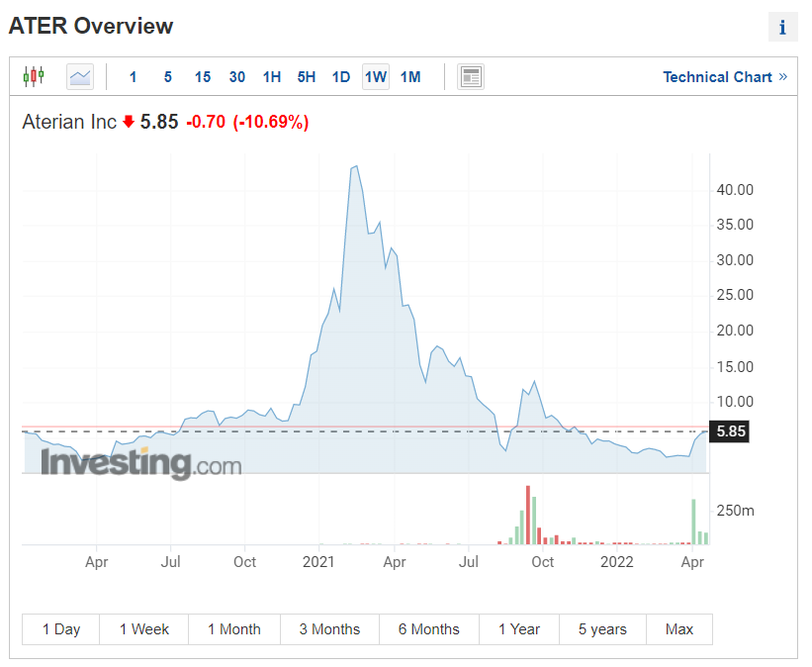Set the chart interval to 5 minutes

tap(168, 77)
